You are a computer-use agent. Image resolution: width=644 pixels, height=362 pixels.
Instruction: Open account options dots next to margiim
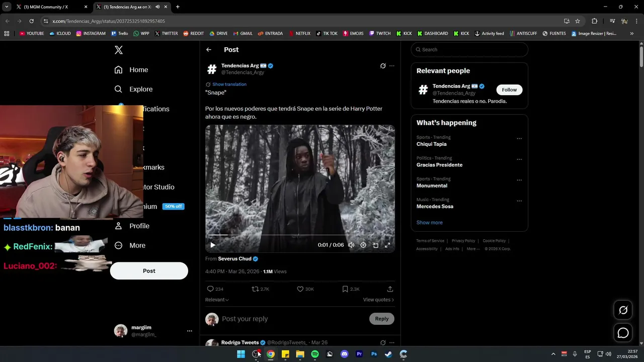pos(190,331)
